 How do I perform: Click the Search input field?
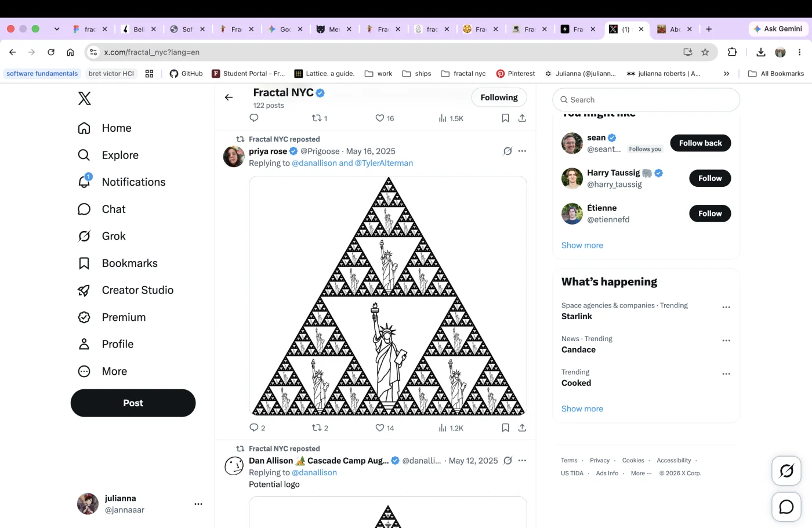pos(646,100)
